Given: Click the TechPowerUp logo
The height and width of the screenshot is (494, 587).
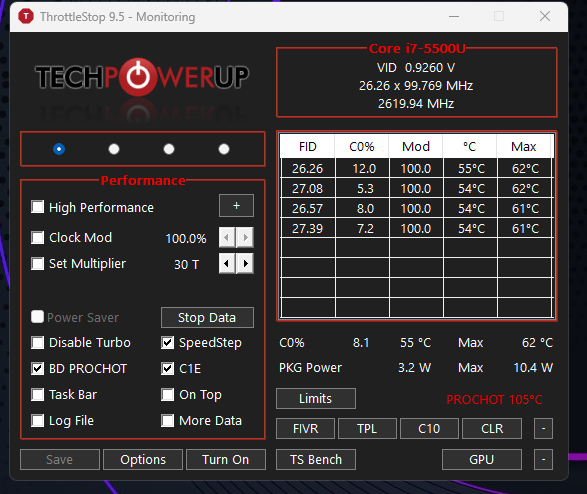Looking at the screenshot, I should (x=142, y=77).
